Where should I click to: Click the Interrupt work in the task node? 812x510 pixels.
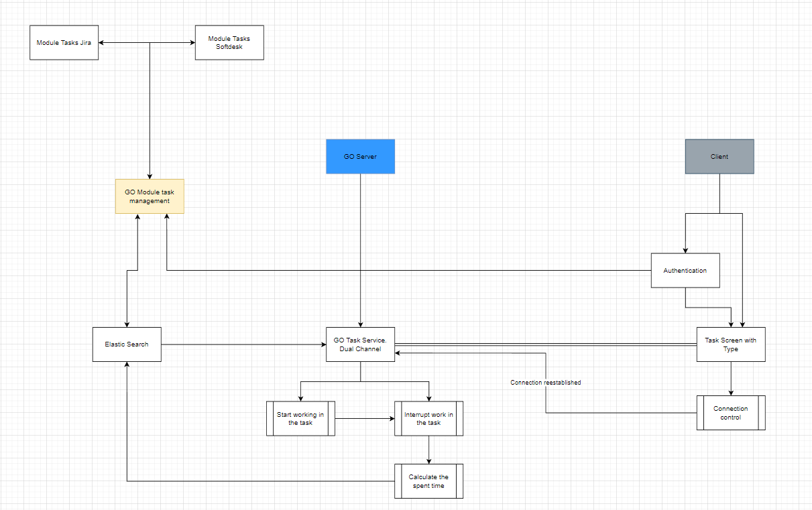pos(428,418)
